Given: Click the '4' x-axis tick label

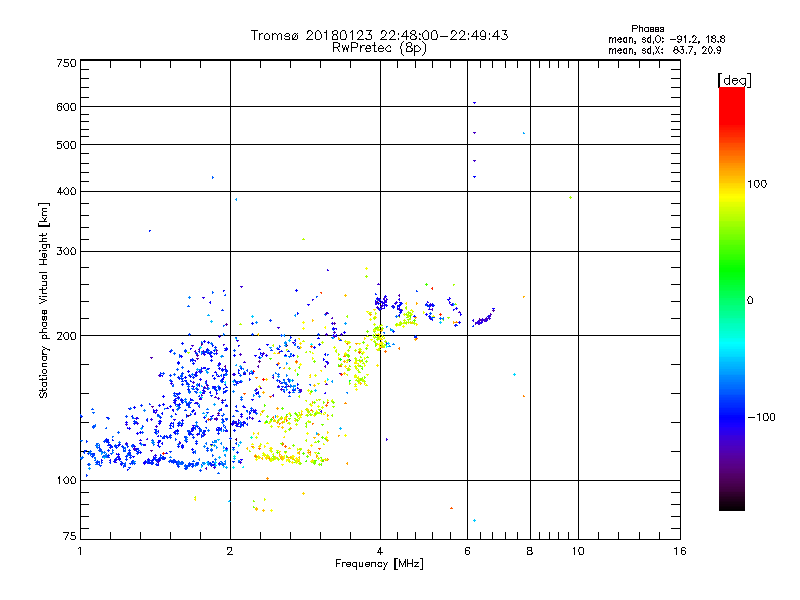Looking at the screenshot, I should point(380,551).
